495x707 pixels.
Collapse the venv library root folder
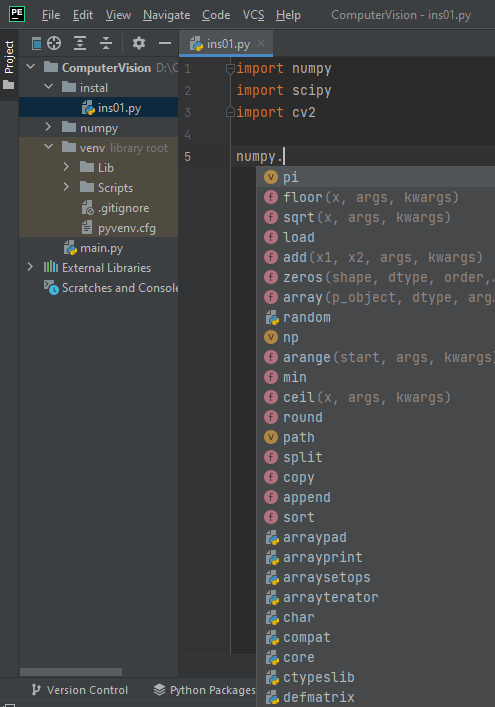click(x=49, y=147)
